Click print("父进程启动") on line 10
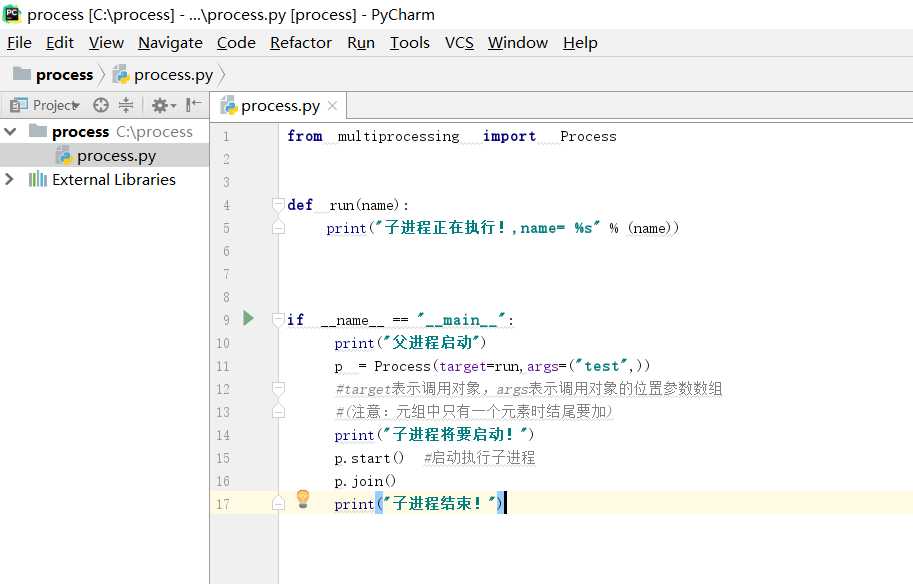 410,342
